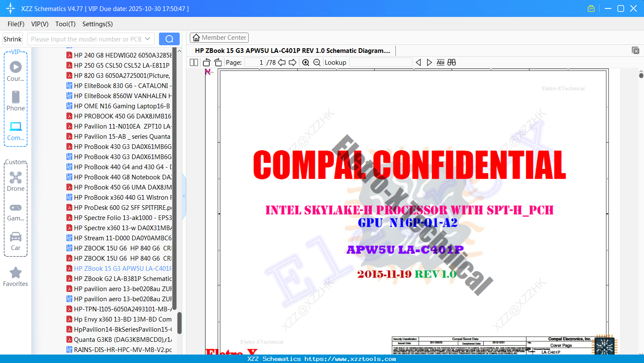The width and height of the screenshot is (644, 363).
Task: Open binoculars search tool
Action: pos(452,62)
